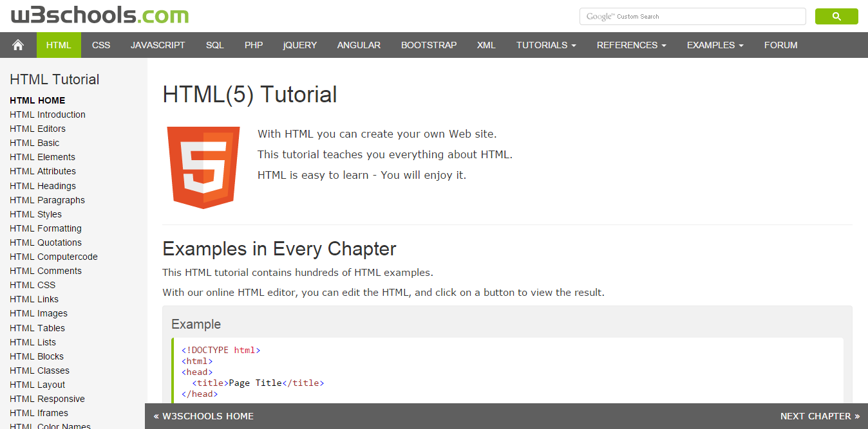Open the XML navbar item
This screenshot has width=868, height=429.
tap(486, 45)
